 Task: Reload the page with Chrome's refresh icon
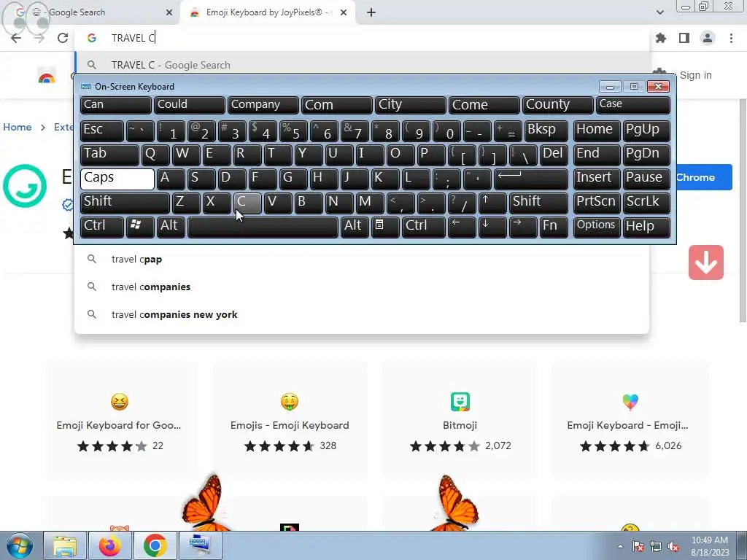pos(63,38)
